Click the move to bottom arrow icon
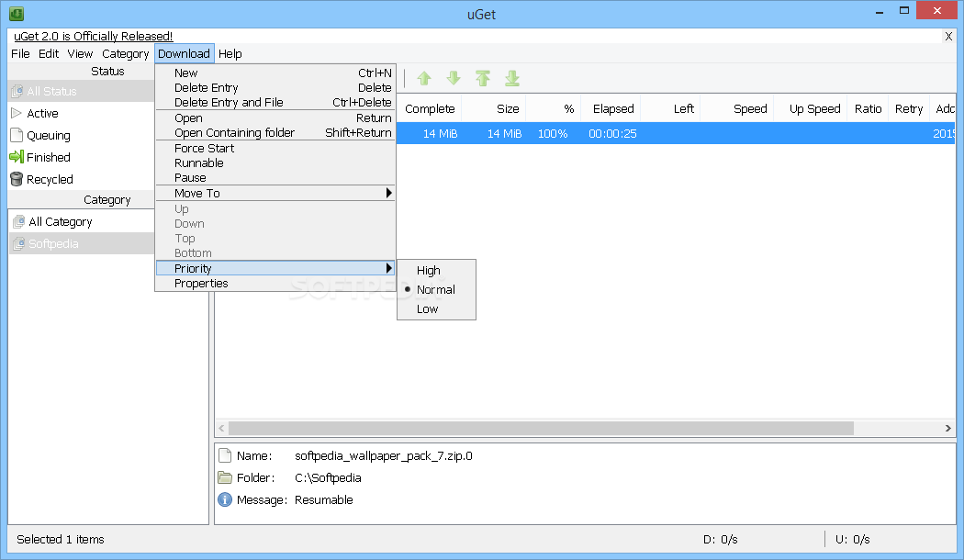 coord(512,78)
